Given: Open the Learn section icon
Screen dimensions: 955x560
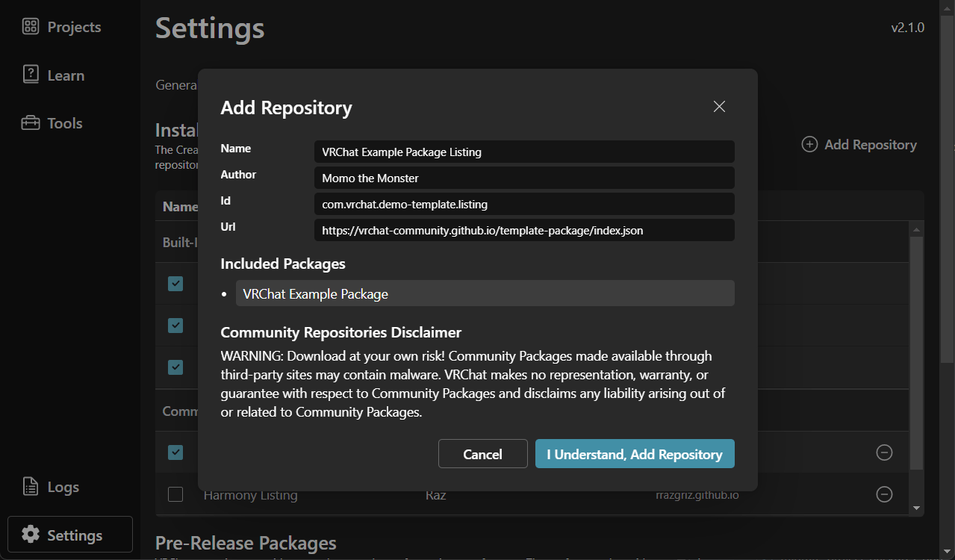Looking at the screenshot, I should 31,75.
